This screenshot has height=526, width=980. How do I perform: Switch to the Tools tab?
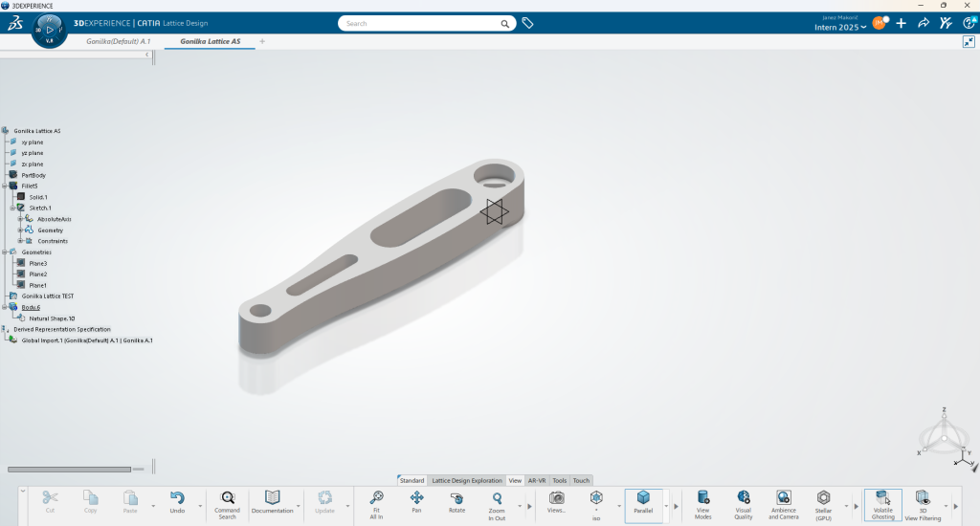pyautogui.click(x=559, y=480)
